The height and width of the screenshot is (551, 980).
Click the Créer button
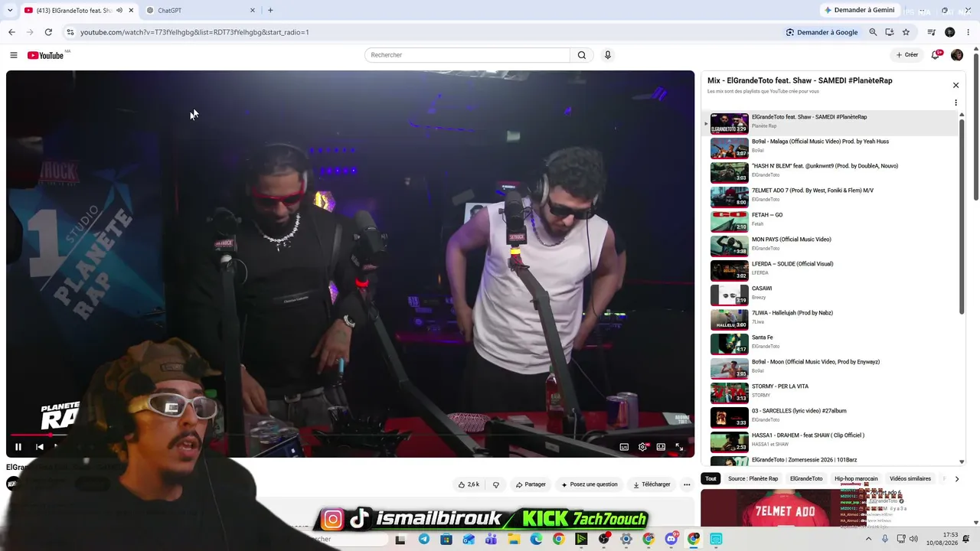click(907, 55)
